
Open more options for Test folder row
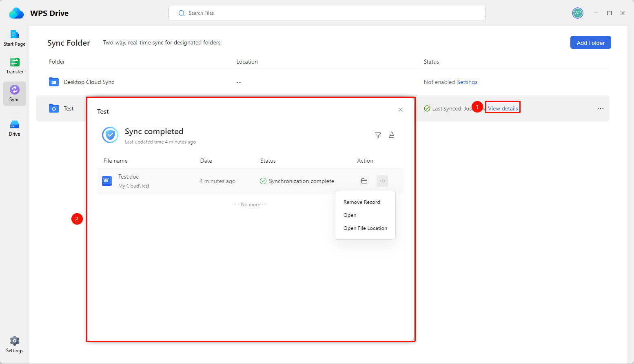(601, 108)
